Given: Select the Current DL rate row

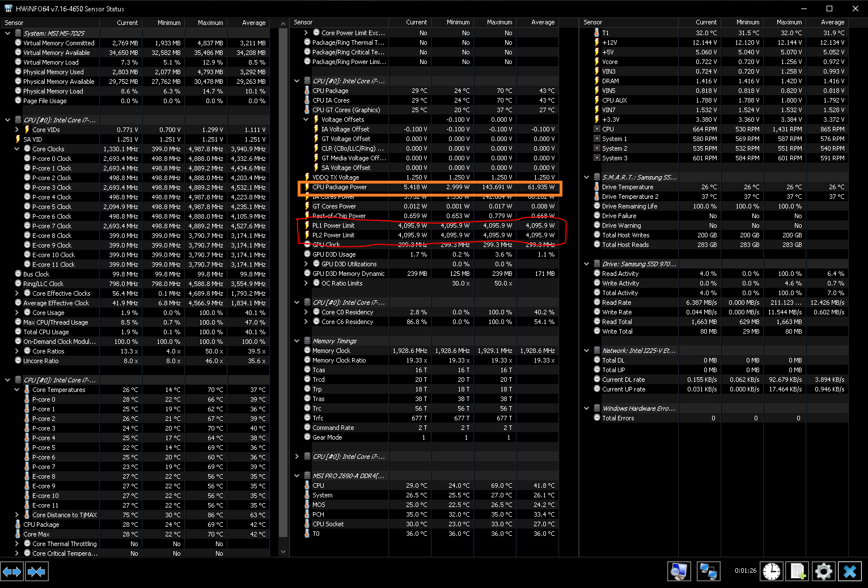Looking at the screenshot, I should coord(720,380).
